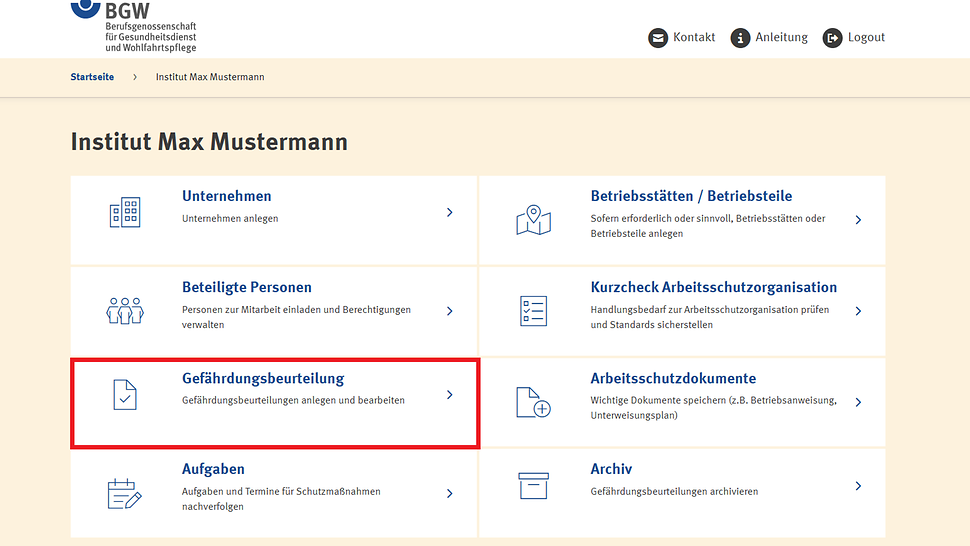Expand Betriebsstätten / Betriebsteile chevron arrow
Screen dimensions: 970x546
point(858,219)
